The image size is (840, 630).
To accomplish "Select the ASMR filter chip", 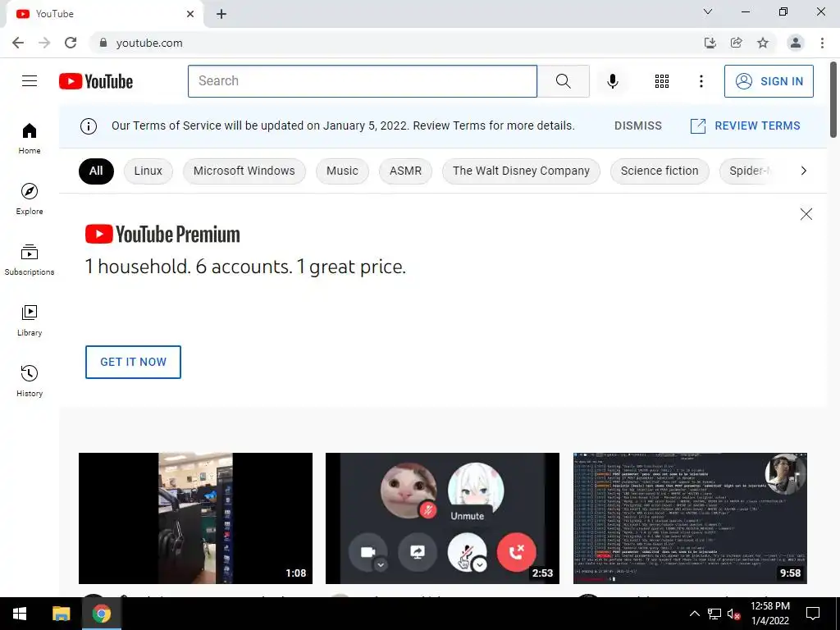I will [x=405, y=171].
